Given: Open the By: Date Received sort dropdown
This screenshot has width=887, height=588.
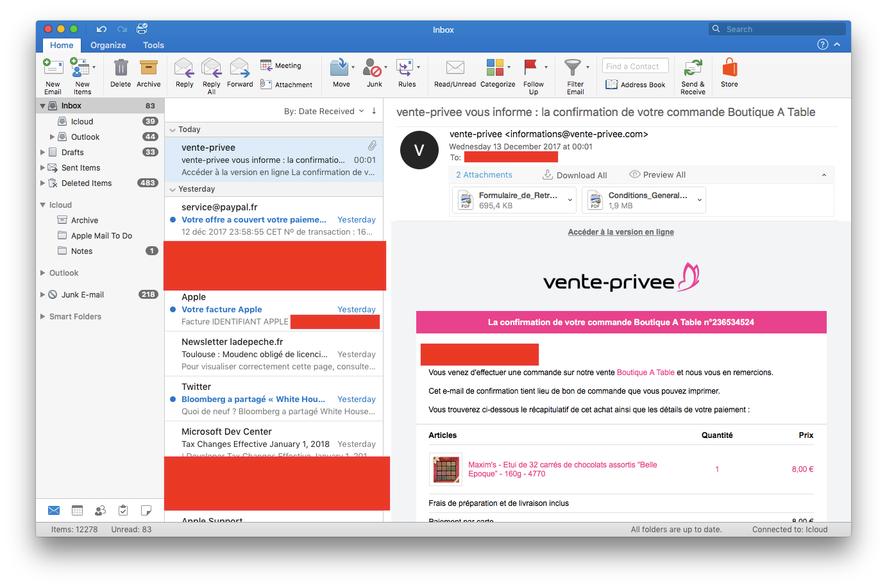Looking at the screenshot, I should click(323, 112).
